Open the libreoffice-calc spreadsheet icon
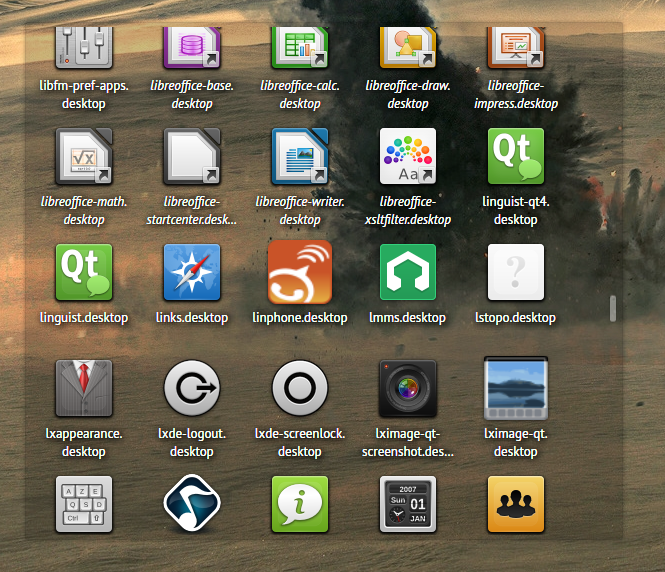 pyautogui.click(x=300, y=47)
